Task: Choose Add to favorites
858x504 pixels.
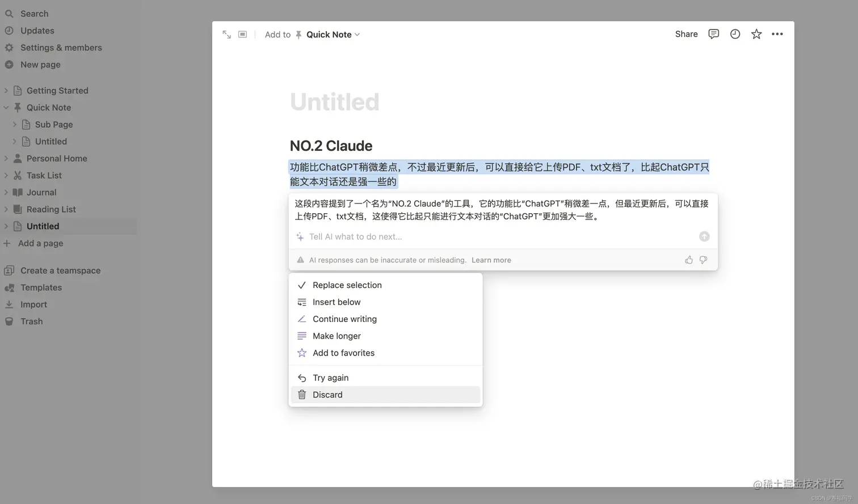Action: pyautogui.click(x=386, y=353)
